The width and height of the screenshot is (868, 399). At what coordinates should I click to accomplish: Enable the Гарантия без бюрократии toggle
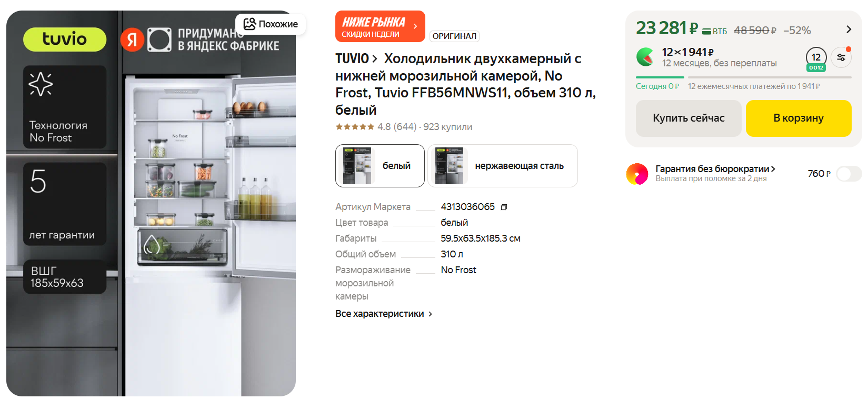(849, 174)
